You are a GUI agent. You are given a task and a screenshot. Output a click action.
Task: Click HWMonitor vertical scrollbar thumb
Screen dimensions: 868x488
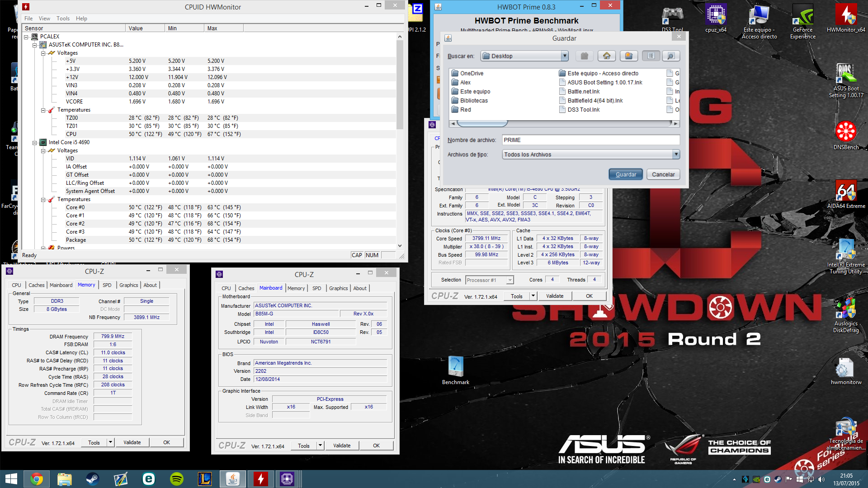click(x=400, y=85)
